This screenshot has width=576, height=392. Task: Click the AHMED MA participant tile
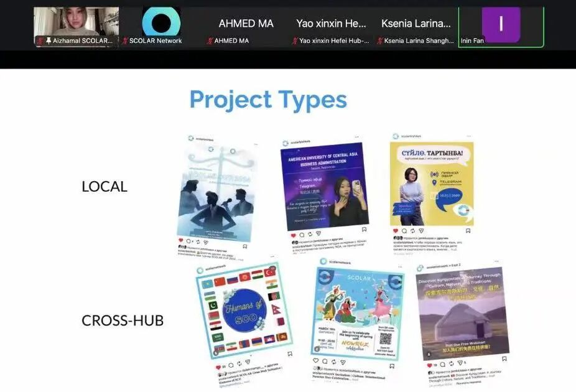click(x=246, y=25)
